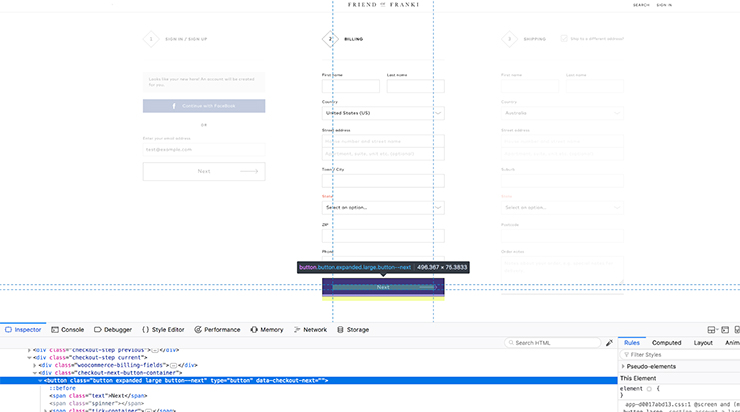Image resolution: width=740 pixels, height=412 pixels.
Task: Click shipping house number street field
Action: (x=562, y=141)
